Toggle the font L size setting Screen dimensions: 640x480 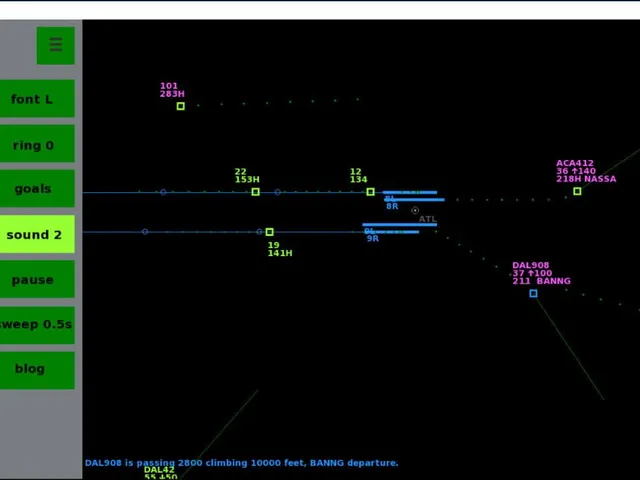(x=37, y=99)
